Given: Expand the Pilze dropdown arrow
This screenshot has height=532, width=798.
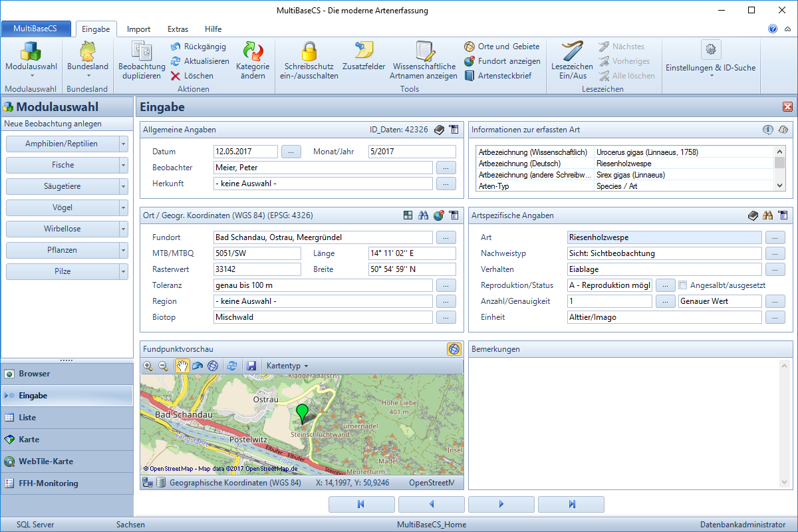Looking at the screenshot, I should coord(123,271).
